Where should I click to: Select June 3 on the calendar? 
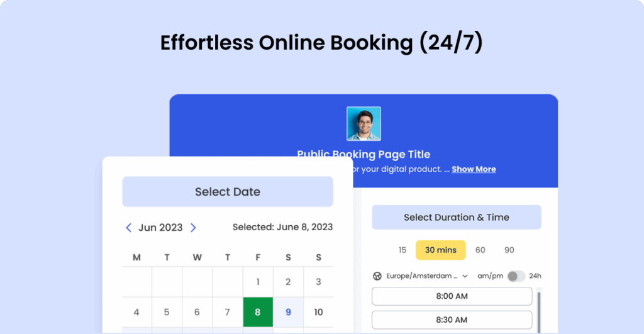[318, 282]
